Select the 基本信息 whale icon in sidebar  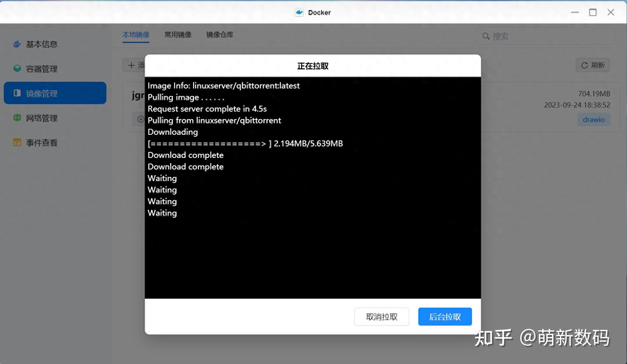[x=17, y=44]
